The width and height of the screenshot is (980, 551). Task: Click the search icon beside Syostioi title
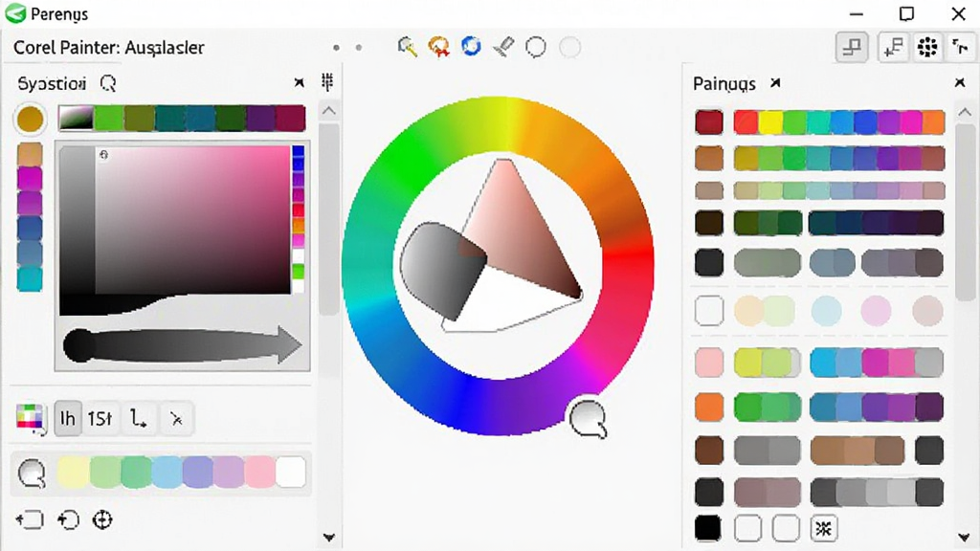(x=108, y=83)
